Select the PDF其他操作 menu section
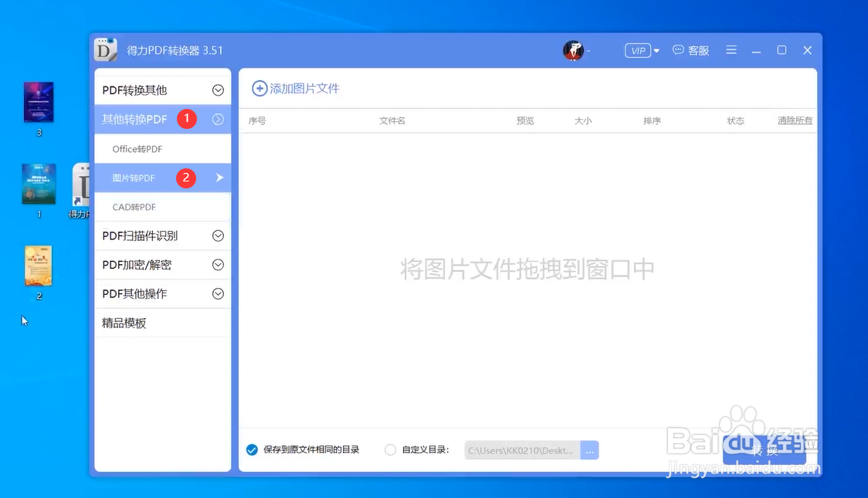868x498 pixels. [163, 294]
